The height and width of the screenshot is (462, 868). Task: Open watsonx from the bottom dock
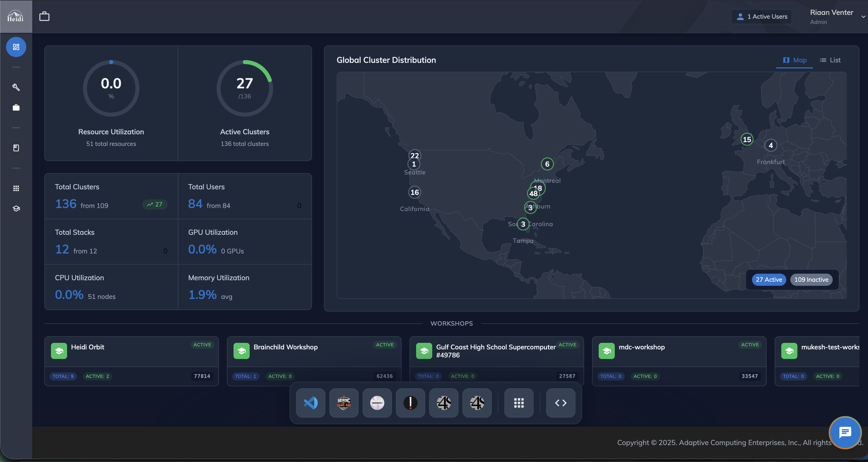pos(377,402)
